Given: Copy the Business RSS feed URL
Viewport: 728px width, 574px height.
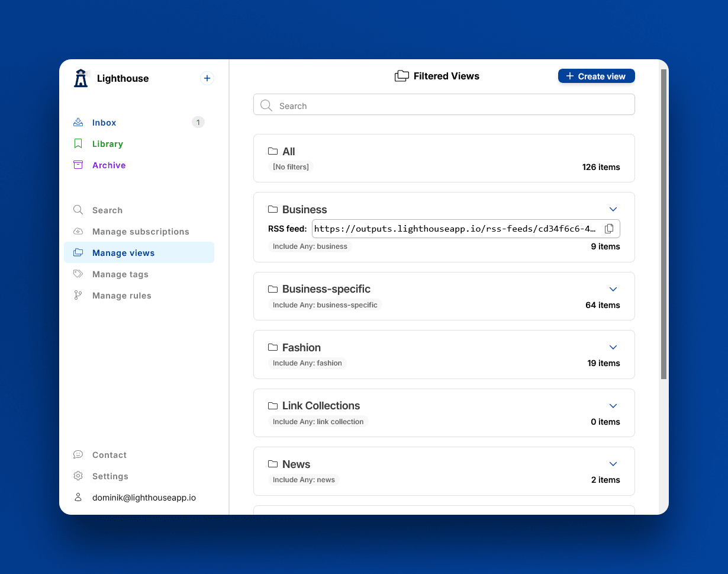Looking at the screenshot, I should coord(609,229).
